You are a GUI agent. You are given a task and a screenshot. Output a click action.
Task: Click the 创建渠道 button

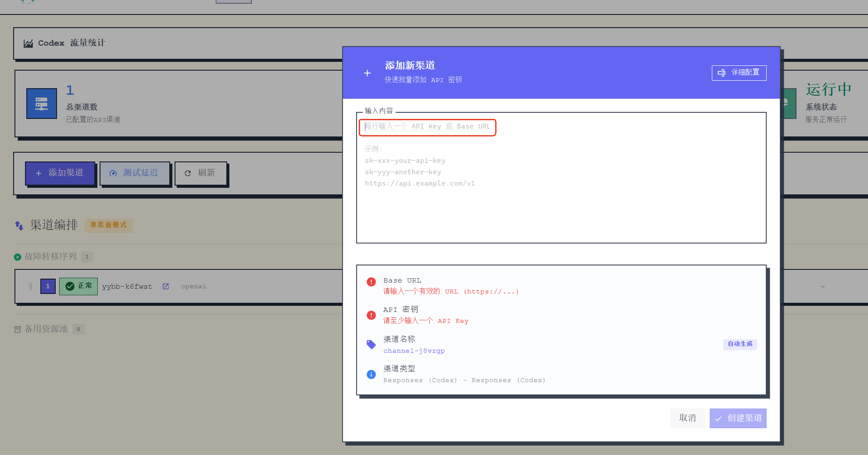click(738, 418)
